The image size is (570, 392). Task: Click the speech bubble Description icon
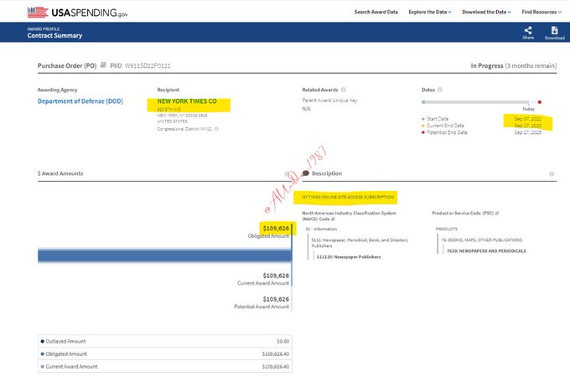pos(305,173)
